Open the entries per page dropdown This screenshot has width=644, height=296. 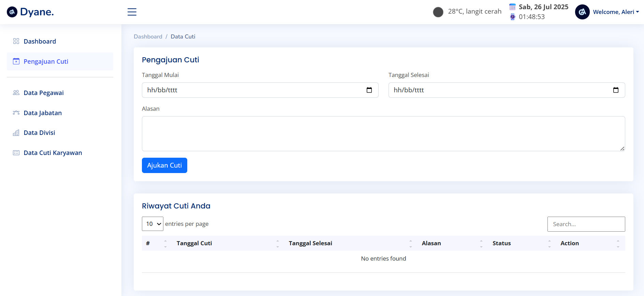pos(152,224)
